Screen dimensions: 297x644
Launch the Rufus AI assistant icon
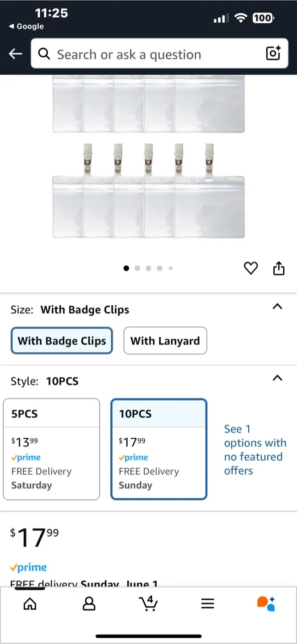[x=266, y=604]
